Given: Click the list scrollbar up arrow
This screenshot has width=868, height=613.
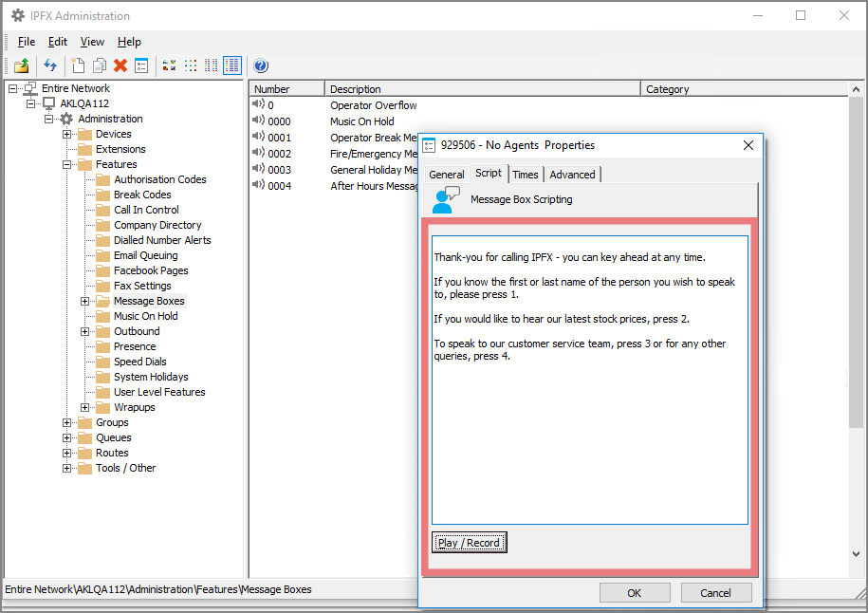Looking at the screenshot, I should [857, 89].
